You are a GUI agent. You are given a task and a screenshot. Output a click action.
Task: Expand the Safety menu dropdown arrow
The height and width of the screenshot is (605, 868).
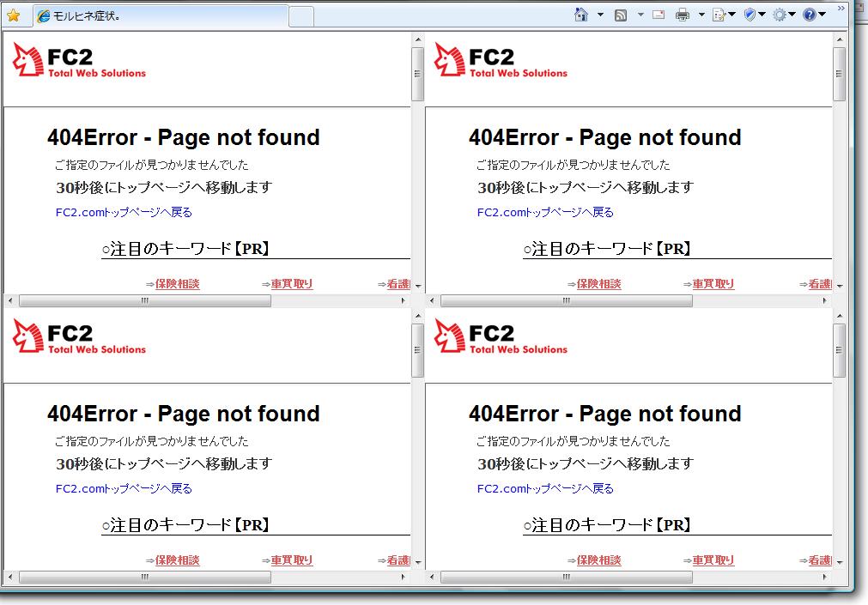(x=762, y=15)
